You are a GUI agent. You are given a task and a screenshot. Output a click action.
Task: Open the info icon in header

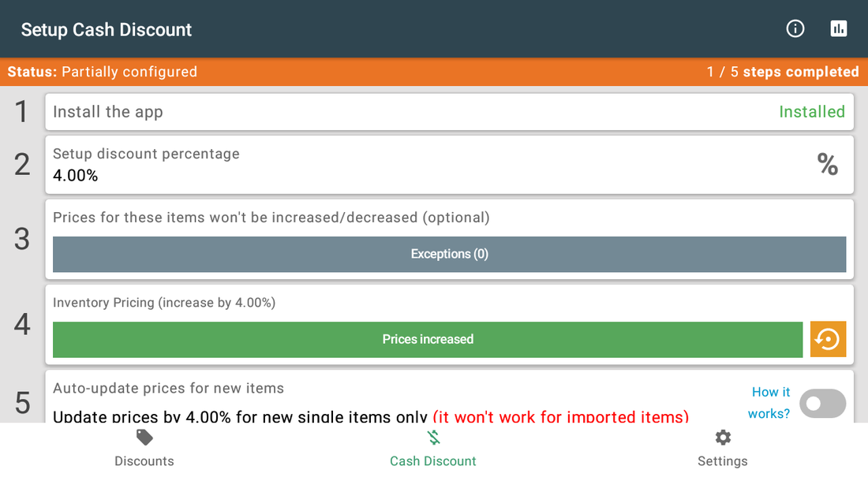795,28
